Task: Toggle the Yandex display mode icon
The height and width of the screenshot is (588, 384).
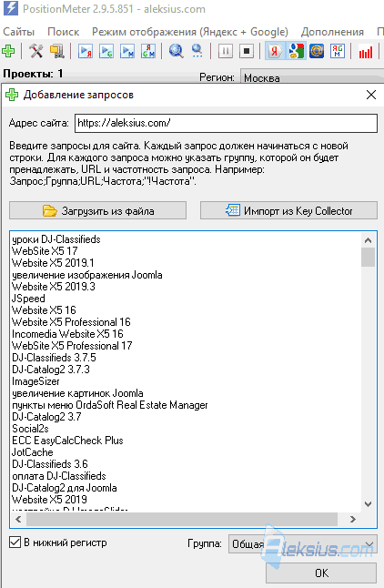Action: tap(275, 51)
